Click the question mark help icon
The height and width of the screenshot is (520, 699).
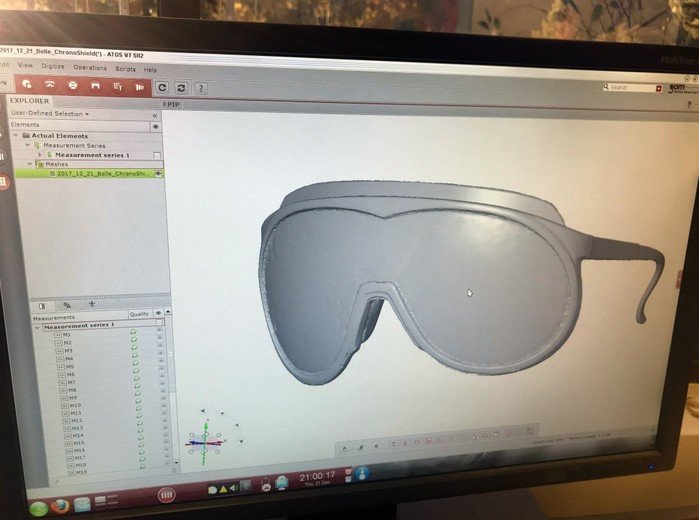pyautogui.click(x=201, y=88)
